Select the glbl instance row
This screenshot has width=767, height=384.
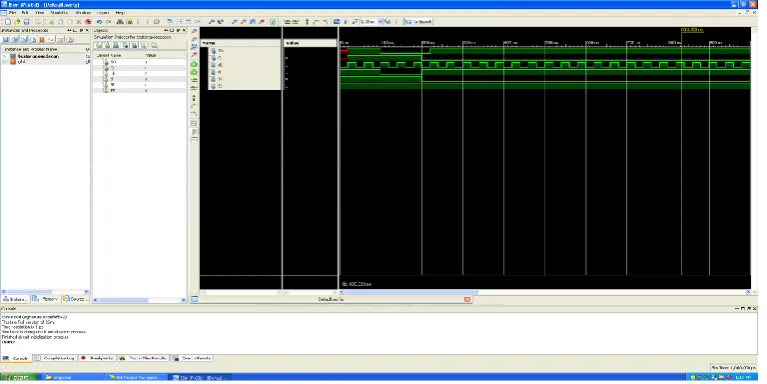tap(45, 62)
